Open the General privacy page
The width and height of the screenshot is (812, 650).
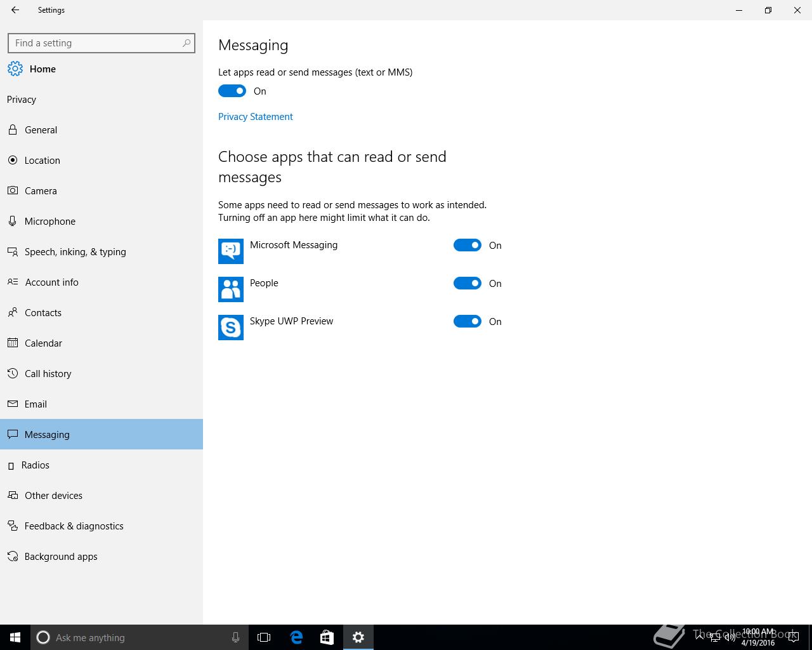(101, 129)
